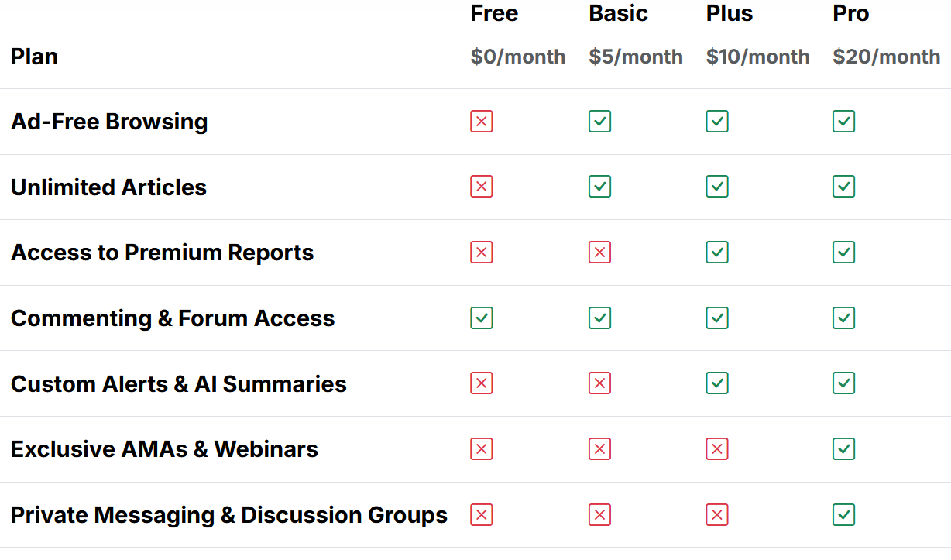The height and width of the screenshot is (560, 951).
Task: Click Unlimited Articles red X under Free
Action: click(481, 187)
